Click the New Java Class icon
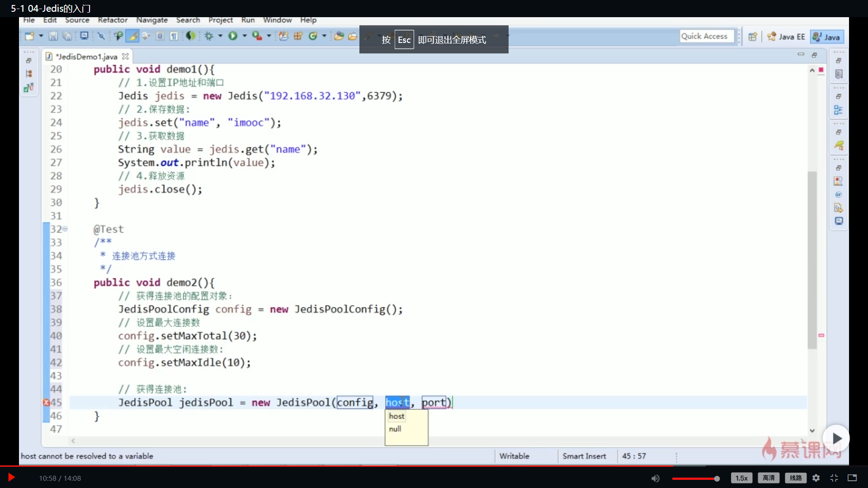This screenshot has width=868, height=488. coord(312,36)
